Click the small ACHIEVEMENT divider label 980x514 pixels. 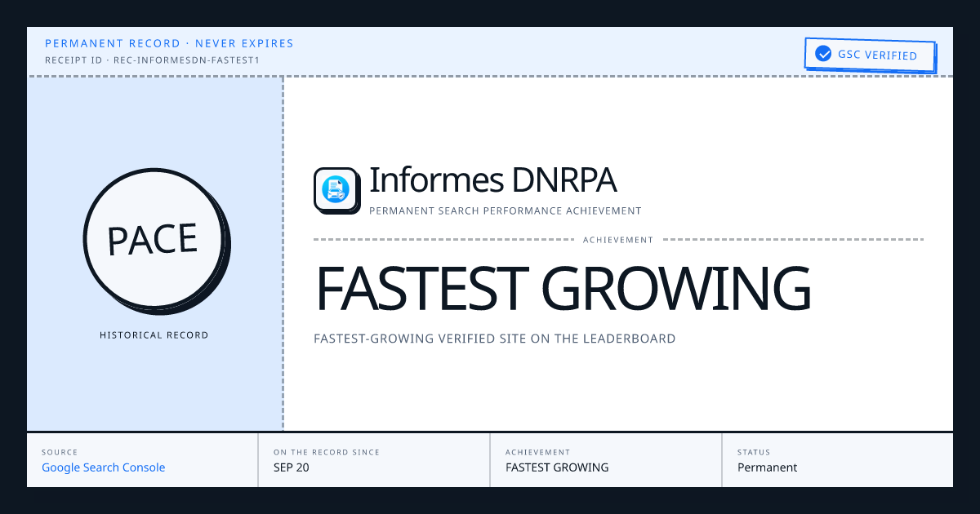(618, 240)
